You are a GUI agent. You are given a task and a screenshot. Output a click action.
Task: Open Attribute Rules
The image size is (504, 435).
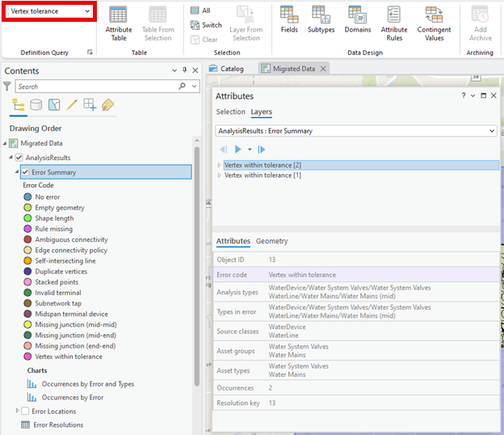tap(394, 23)
